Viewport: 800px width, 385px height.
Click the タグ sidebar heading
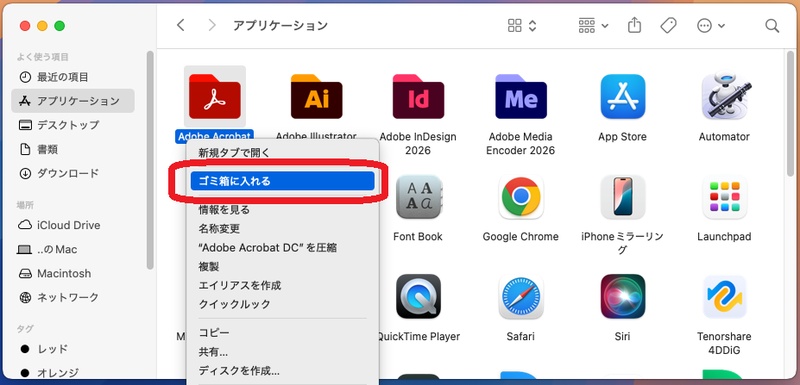[25, 329]
